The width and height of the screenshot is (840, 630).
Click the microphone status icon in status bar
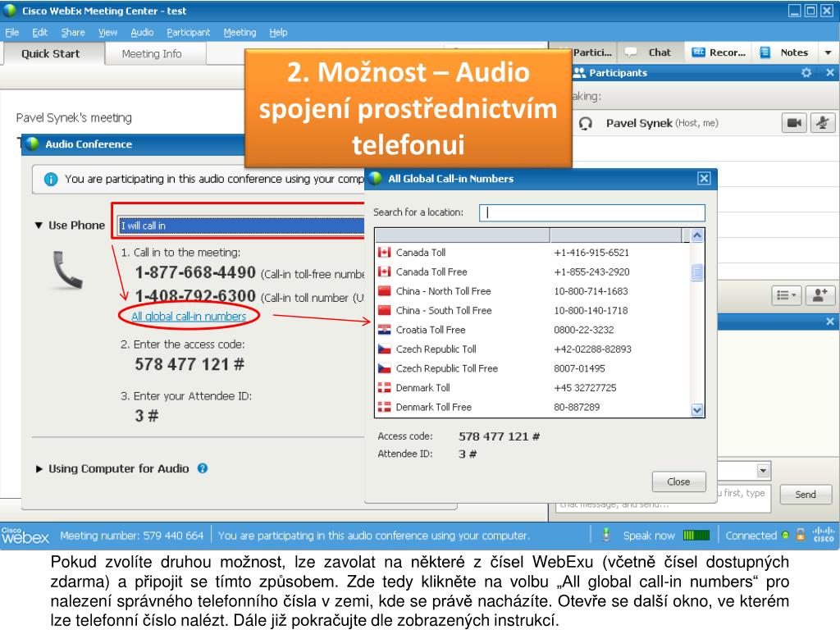pyautogui.click(x=606, y=535)
